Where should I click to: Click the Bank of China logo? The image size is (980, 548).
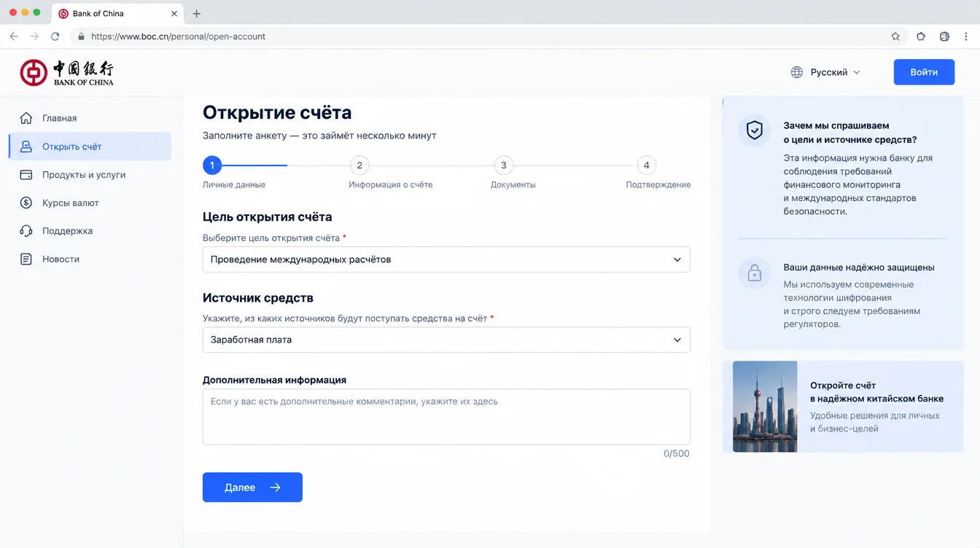(67, 72)
